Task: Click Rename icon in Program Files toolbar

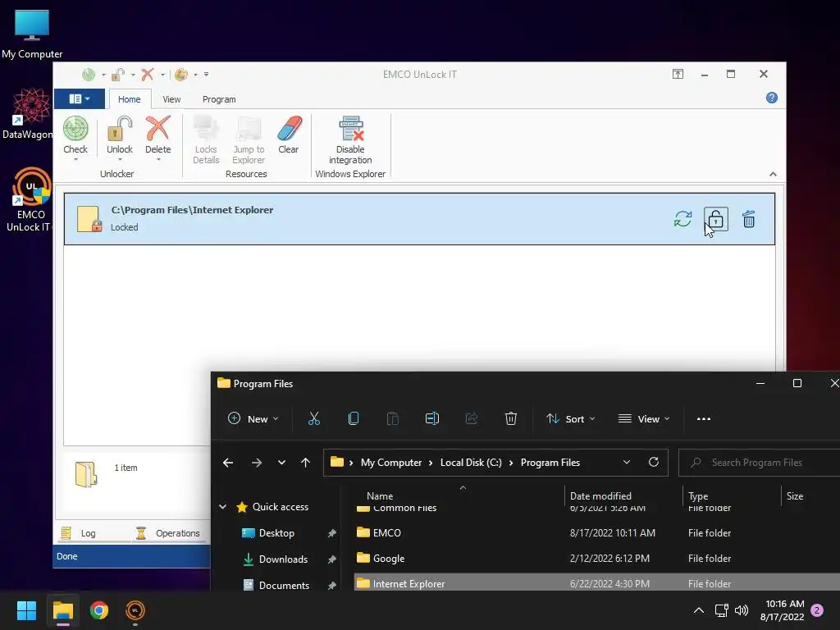Action: 432,419
